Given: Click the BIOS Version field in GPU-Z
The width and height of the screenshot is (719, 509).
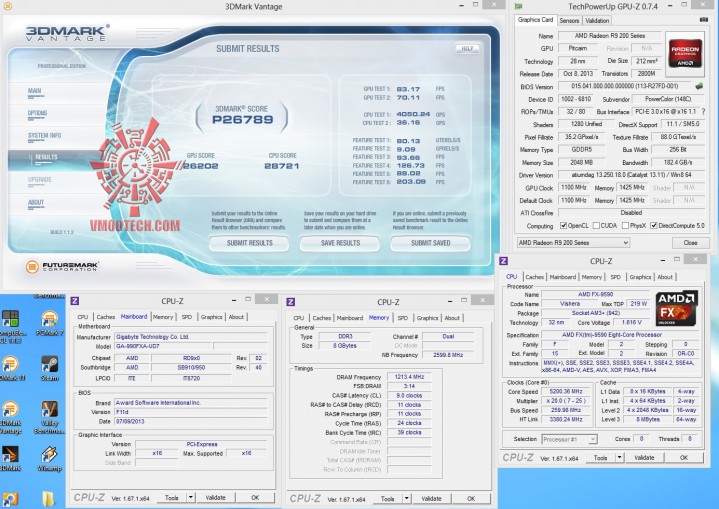Looking at the screenshot, I should (625, 86).
